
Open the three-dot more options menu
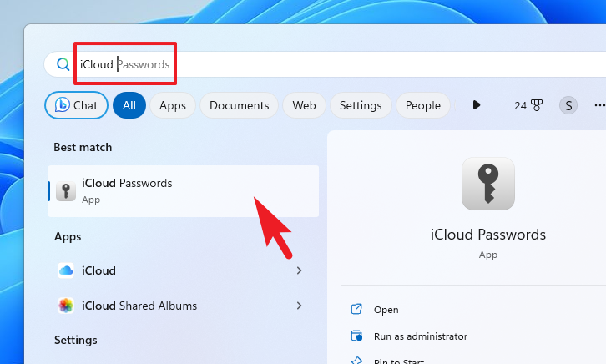[599, 105]
